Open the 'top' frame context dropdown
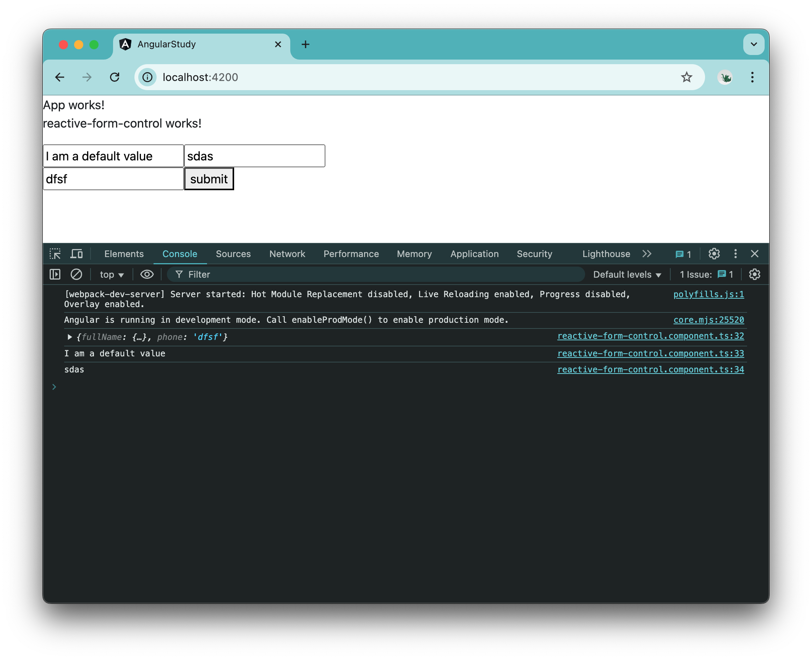Image resolution: width=812 pixels, height=660 pixels. pyautogui.click(x=111, y=274)
